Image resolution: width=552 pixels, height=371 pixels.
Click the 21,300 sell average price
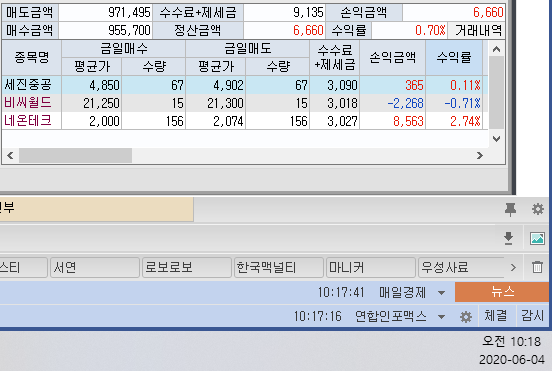tap(225, 103)
